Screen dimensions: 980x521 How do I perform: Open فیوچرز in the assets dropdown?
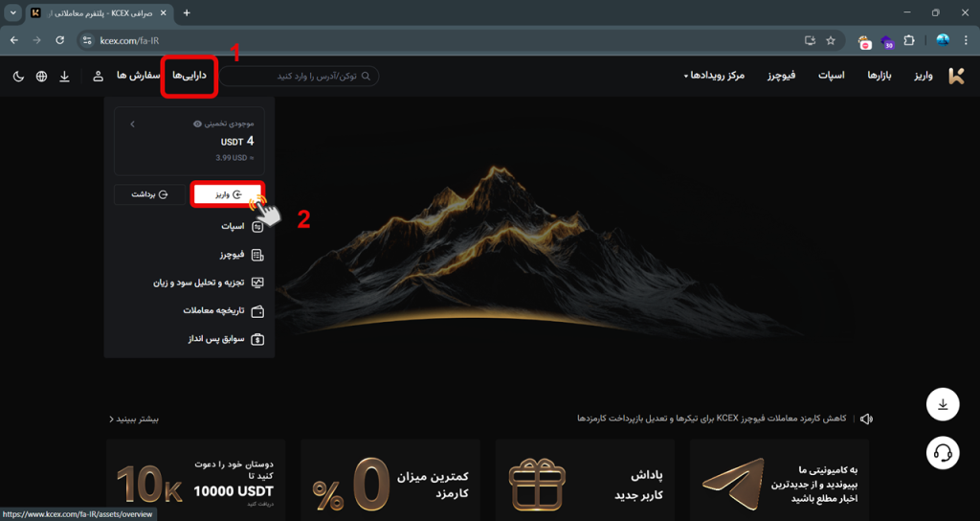(242, 255)
